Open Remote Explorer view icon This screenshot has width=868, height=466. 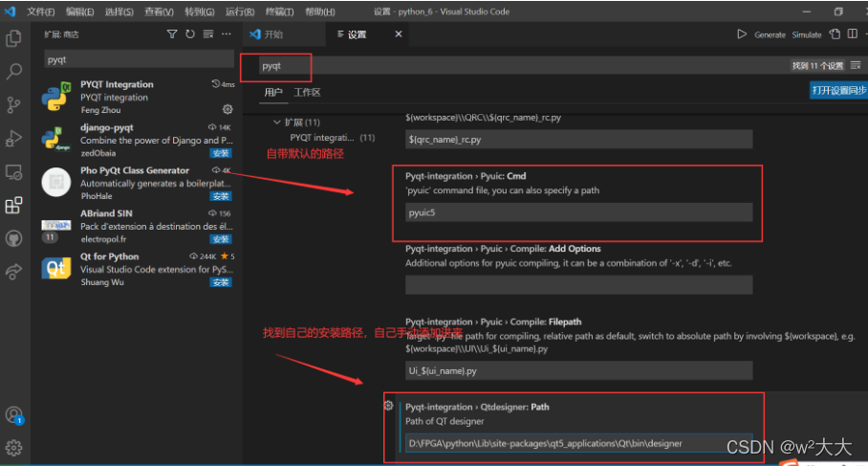13,172
